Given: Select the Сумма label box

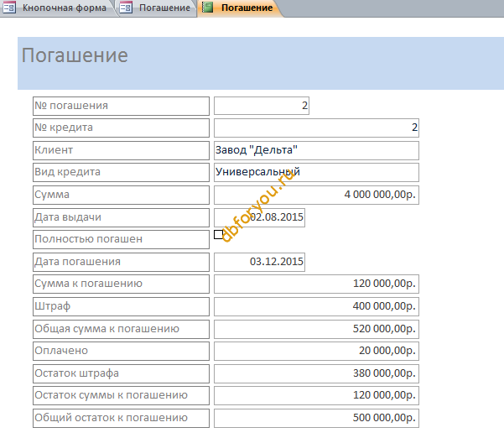Looking at the screenshot, I should 121,195.
